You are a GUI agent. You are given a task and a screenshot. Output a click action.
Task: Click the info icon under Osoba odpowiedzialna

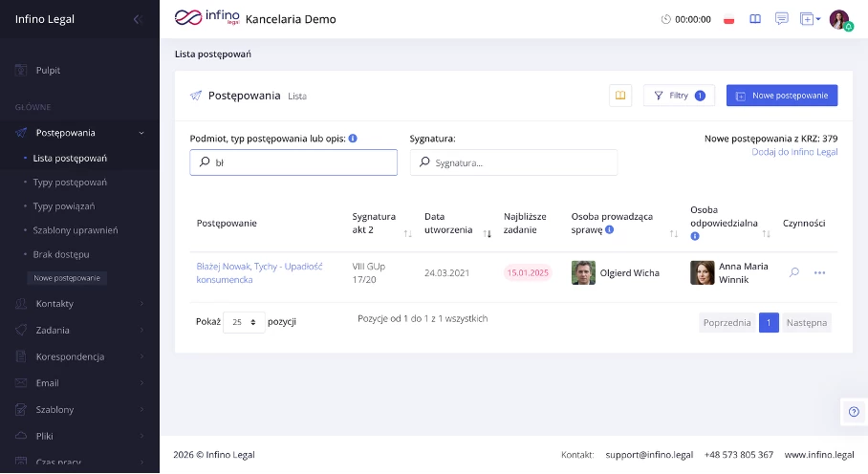coord(695,236)
